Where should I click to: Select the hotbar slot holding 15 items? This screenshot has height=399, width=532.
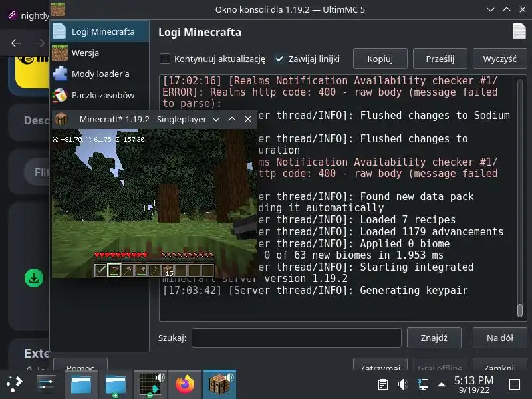(168, 271)
